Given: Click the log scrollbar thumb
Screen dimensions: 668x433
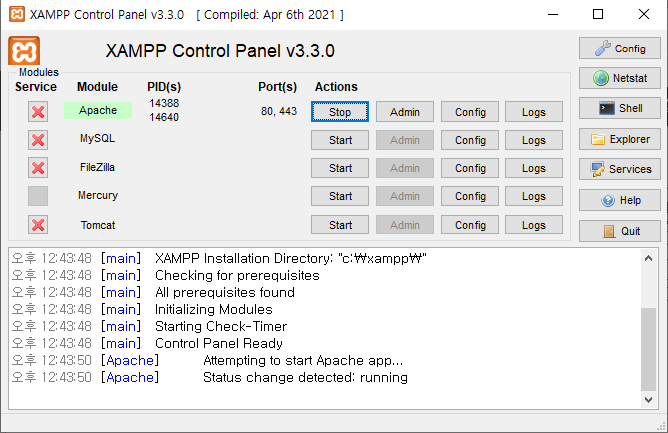Looking at the screenshot, I should (x=648, y=349).
